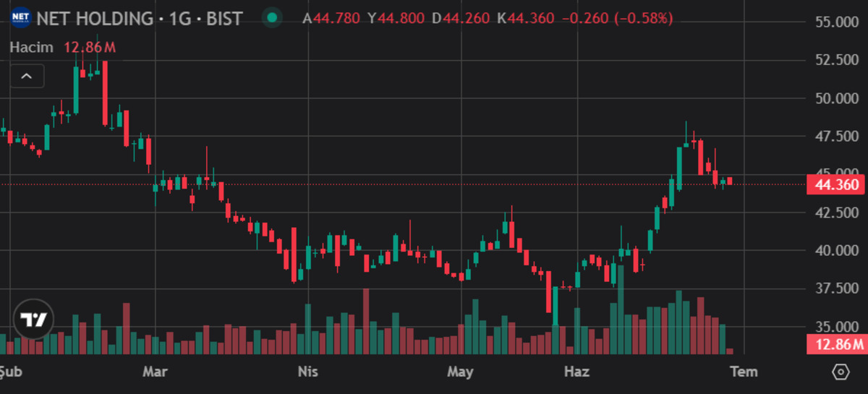This screenshot has height=394, width=868.
Task: Click the May label on time axis
Action: point(460,372)
